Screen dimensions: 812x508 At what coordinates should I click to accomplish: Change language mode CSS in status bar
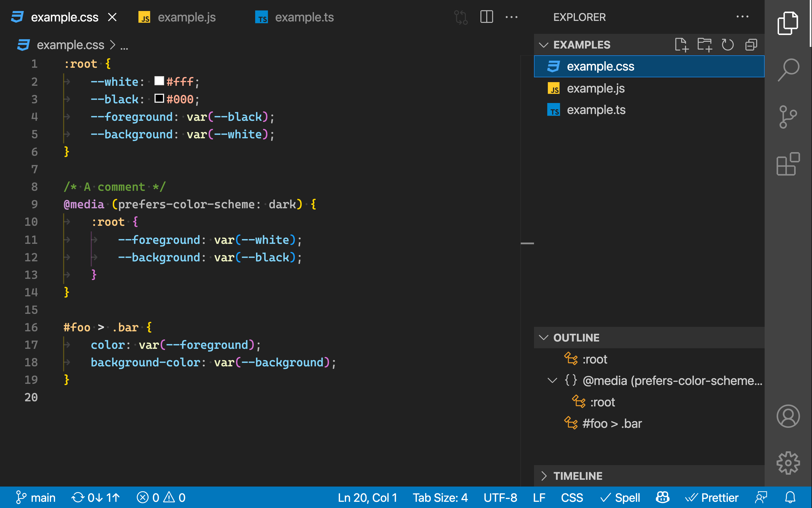[x=572, y=497]
